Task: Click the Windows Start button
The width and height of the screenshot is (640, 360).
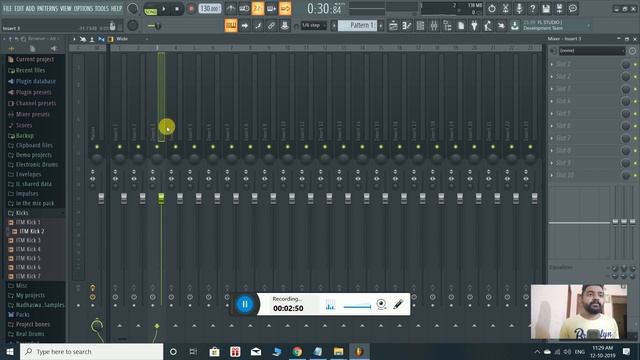Action: [10, 351]
